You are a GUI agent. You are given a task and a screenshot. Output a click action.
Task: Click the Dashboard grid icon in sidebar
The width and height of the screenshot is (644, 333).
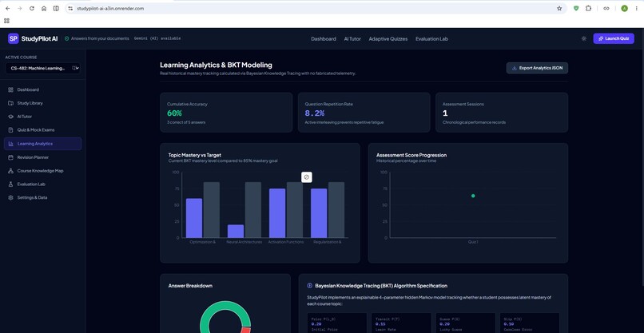point(10,90)
